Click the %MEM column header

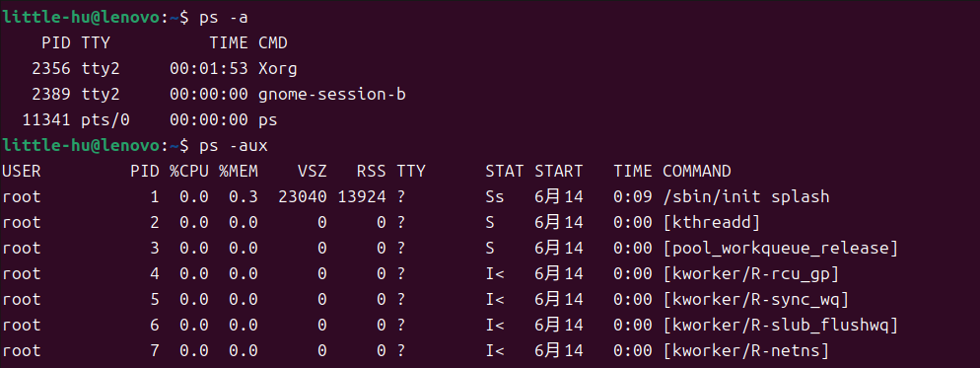[239, 172]
